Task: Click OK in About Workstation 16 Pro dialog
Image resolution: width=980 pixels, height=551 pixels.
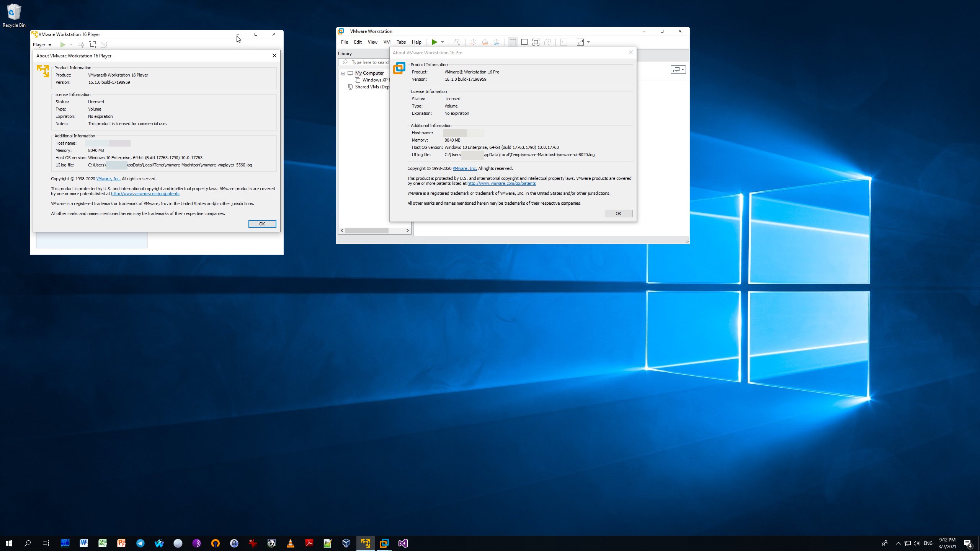Action: pos(618,214)
